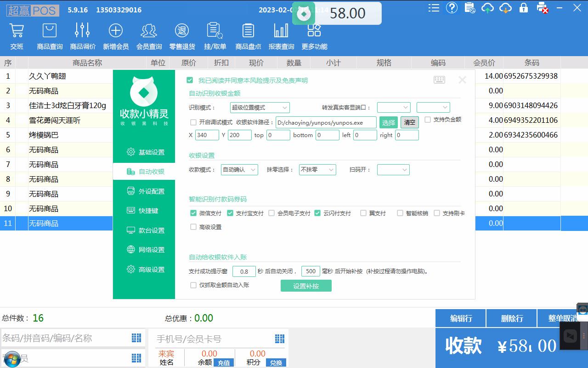
Task: Click the cloud upload icon
Action: point(487,8)
